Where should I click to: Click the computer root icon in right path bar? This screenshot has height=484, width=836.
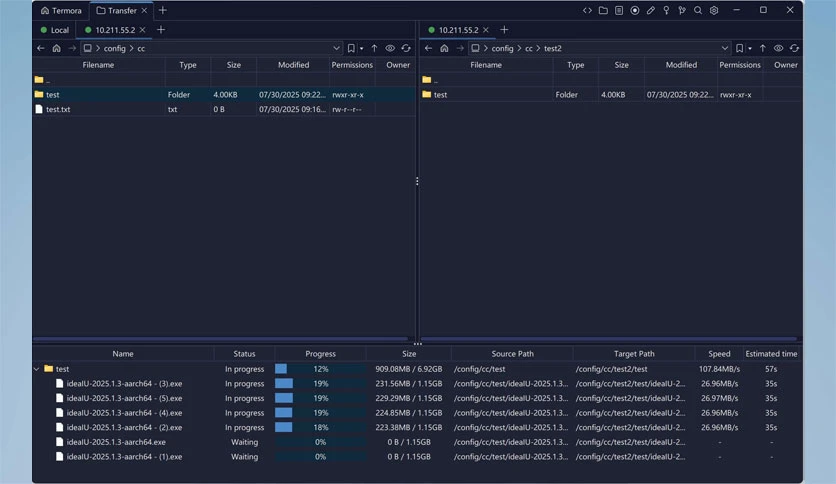click(x=475, y=48)
